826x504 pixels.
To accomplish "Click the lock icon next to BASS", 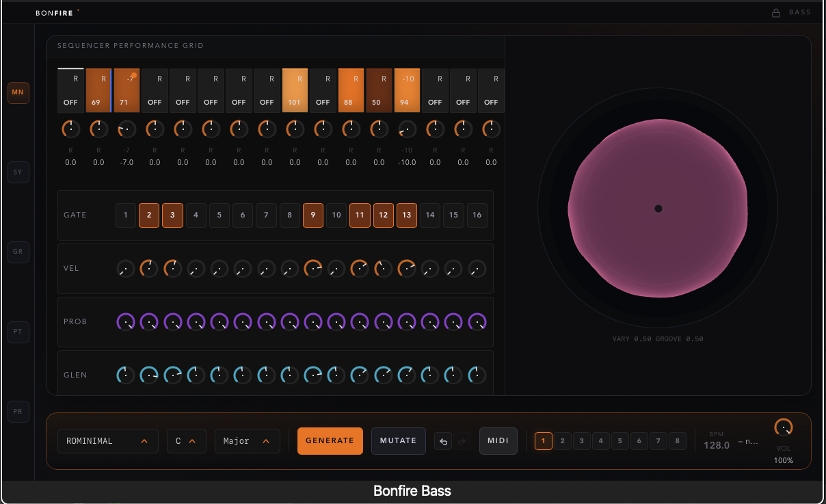I will 776,12.
